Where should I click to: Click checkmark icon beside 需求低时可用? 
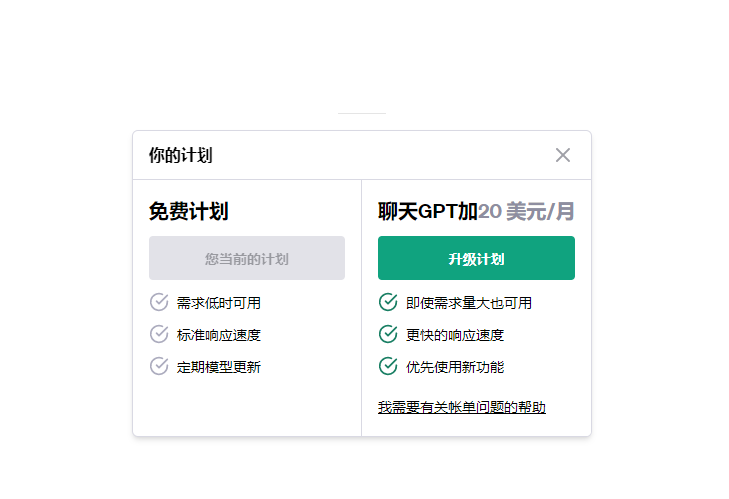tap(159, 302)
